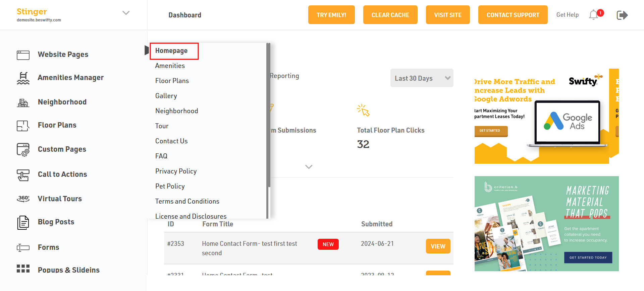Image resolution: width=644 pixels, height=291 pixels.
Task: Click the Floor Plans blueprint icon
Action: click(x=23, y=126)
